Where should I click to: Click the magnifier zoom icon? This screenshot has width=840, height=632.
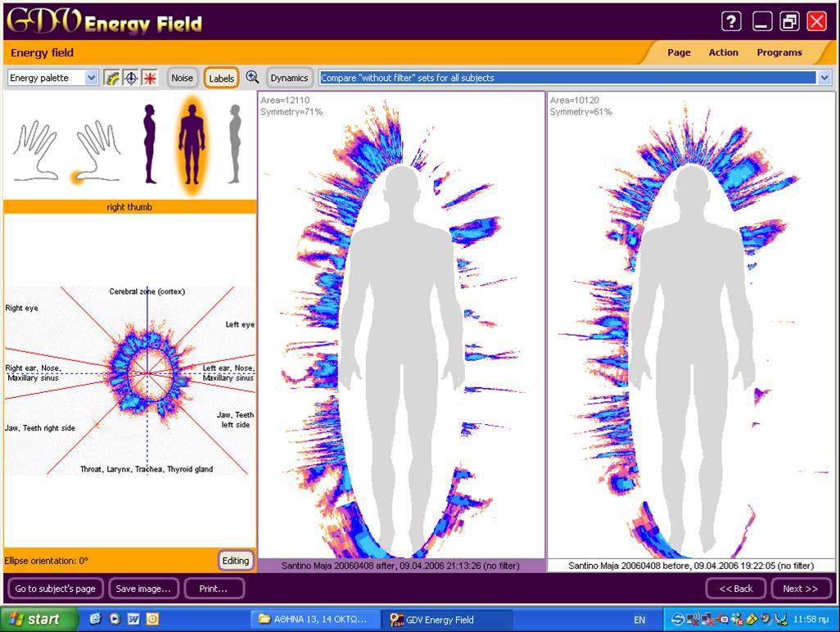pyautogui.click(x=252, y=77)
